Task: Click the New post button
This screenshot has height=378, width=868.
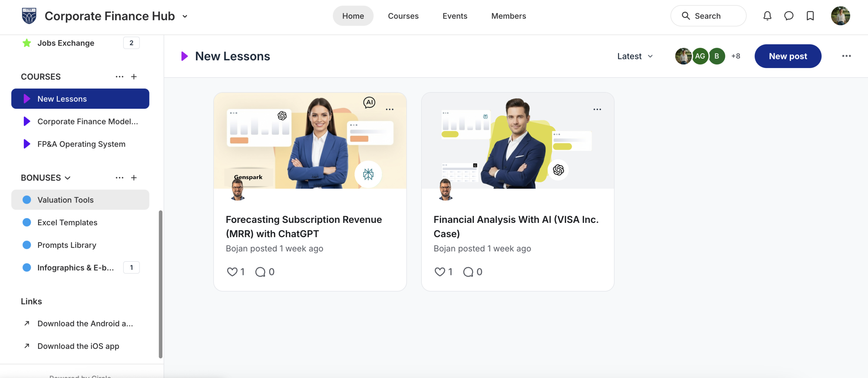Action: click(x=788, y=56)
